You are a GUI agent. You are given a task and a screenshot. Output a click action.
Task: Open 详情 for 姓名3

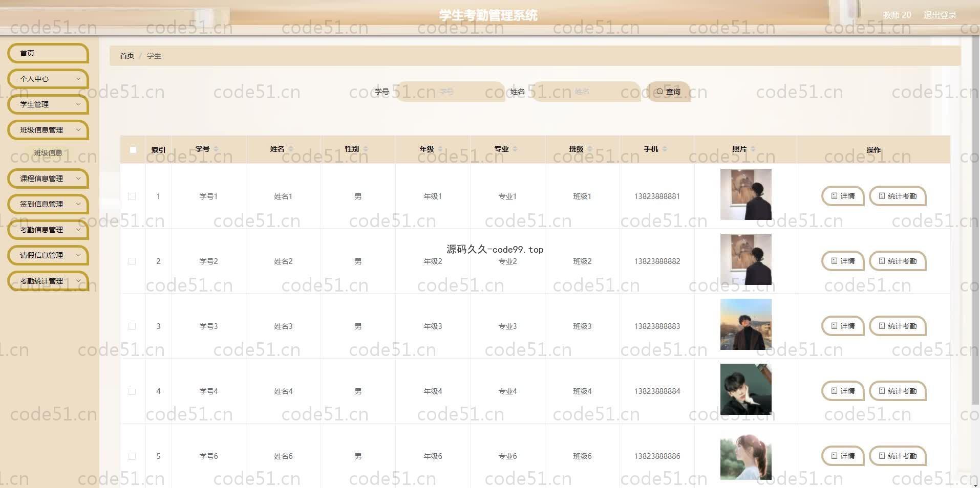pos(843,326)
